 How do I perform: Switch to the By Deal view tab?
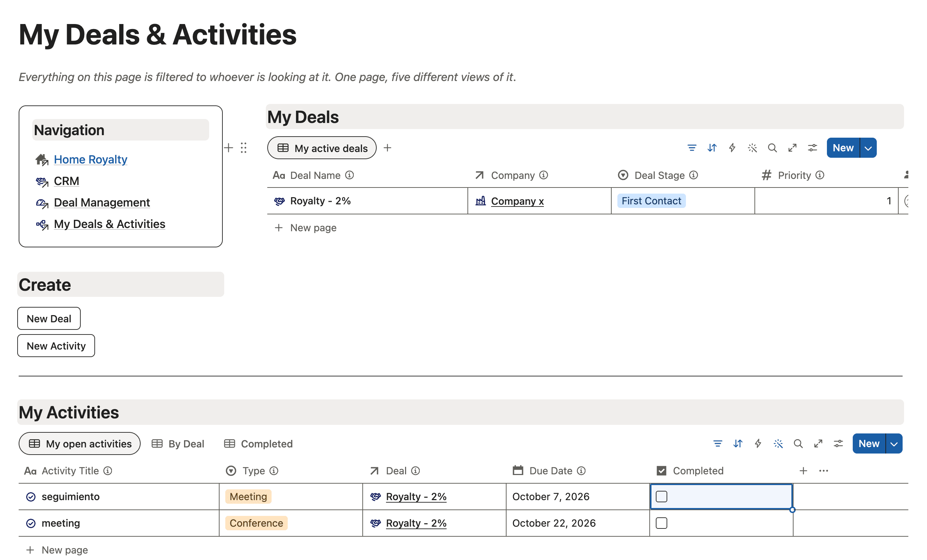(x=178, y=444)
